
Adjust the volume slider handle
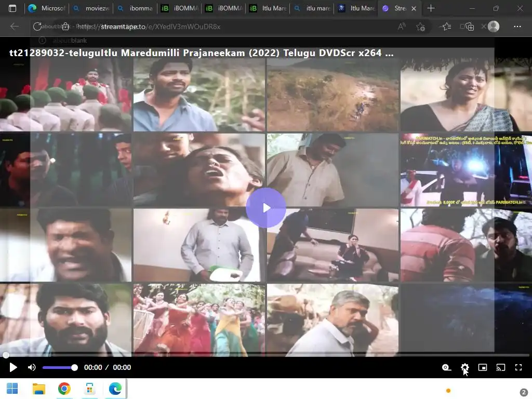coord(74,367)
